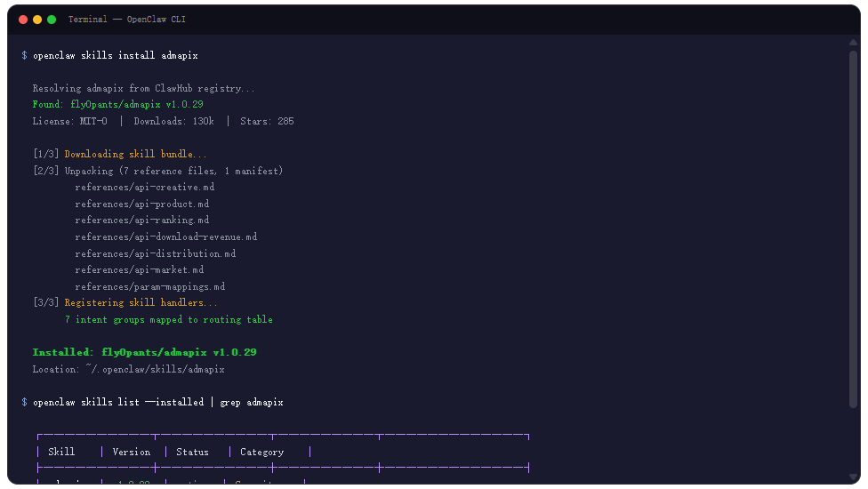Click the 'Version' table header

click(132, 452)
